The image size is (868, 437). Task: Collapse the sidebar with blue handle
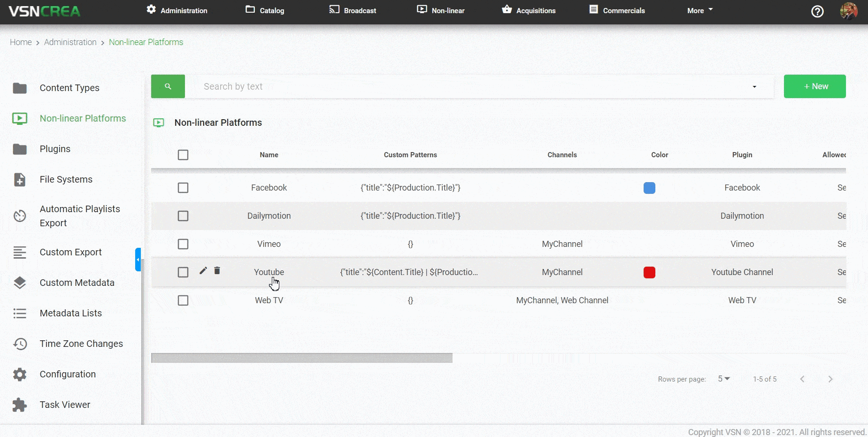coord(138,260)
